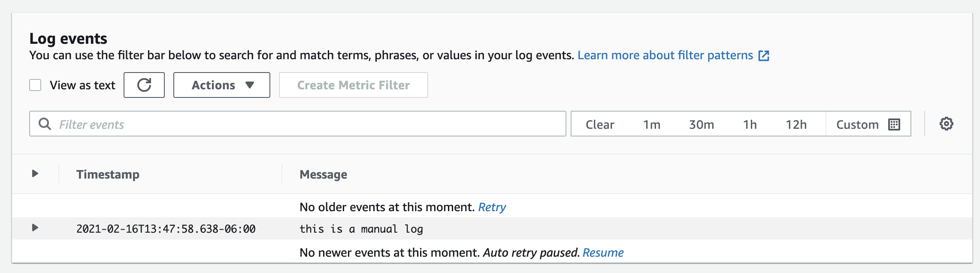This screenshot has width=980, height=273.
Task: Click the refresh log events icon
Action: pyautogui.click(x=144, y=85)
